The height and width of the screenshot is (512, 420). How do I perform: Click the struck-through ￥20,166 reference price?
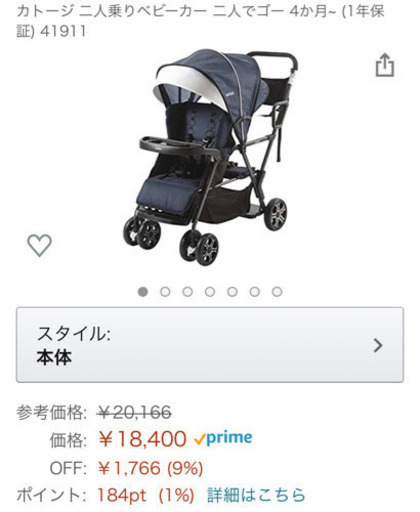(x=135, y=412)
